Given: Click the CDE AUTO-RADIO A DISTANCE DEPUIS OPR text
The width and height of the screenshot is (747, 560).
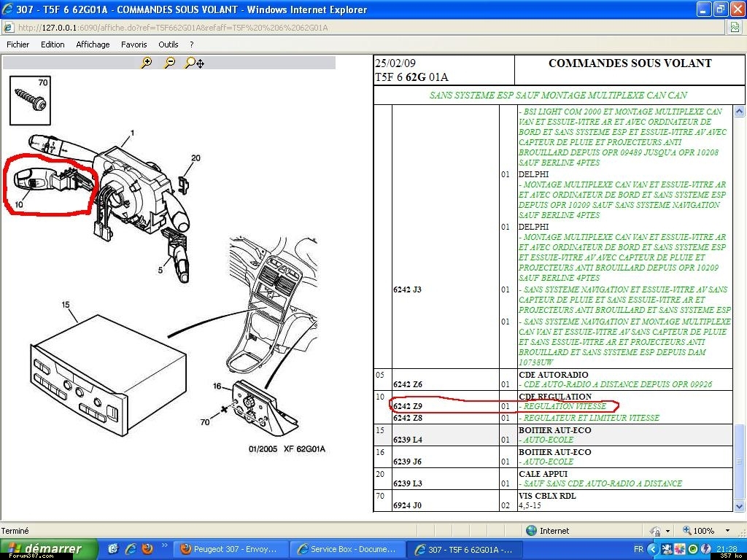Looking at the screenshot, I should tap(617, 384).
